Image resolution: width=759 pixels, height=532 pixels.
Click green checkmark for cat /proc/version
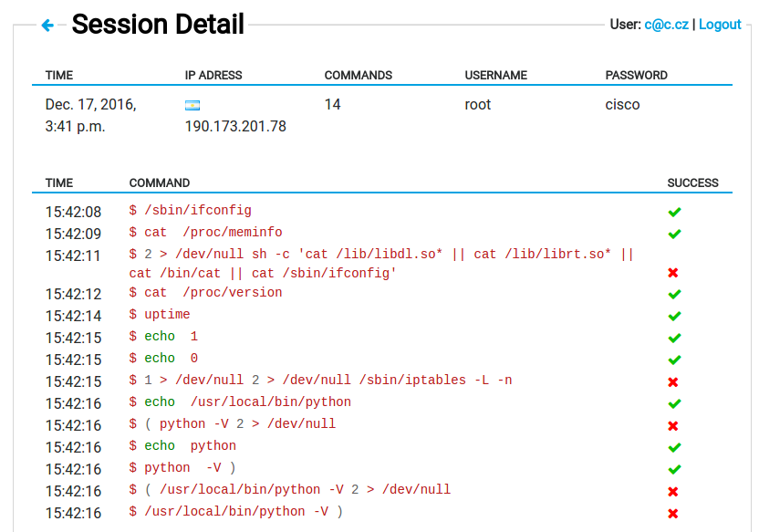click(x=674, y=295)
